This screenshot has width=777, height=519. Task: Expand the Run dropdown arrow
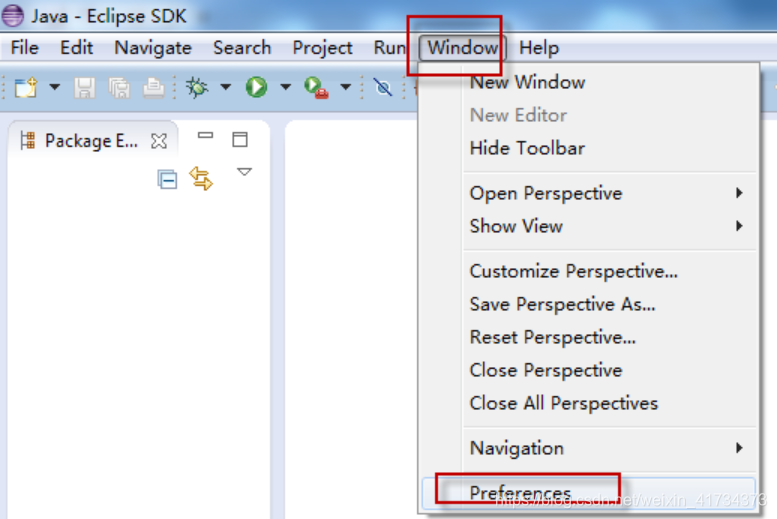(285, 87)
